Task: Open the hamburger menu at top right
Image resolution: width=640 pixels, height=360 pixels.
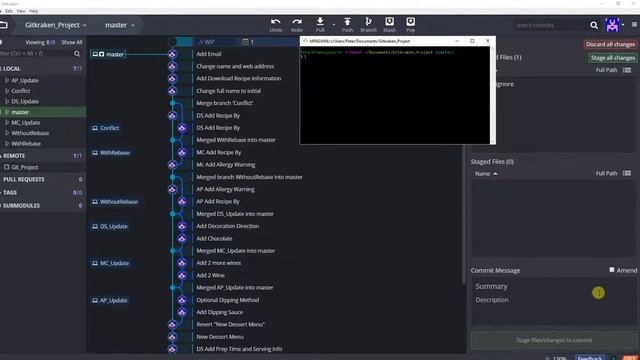Action: (634, 25)
